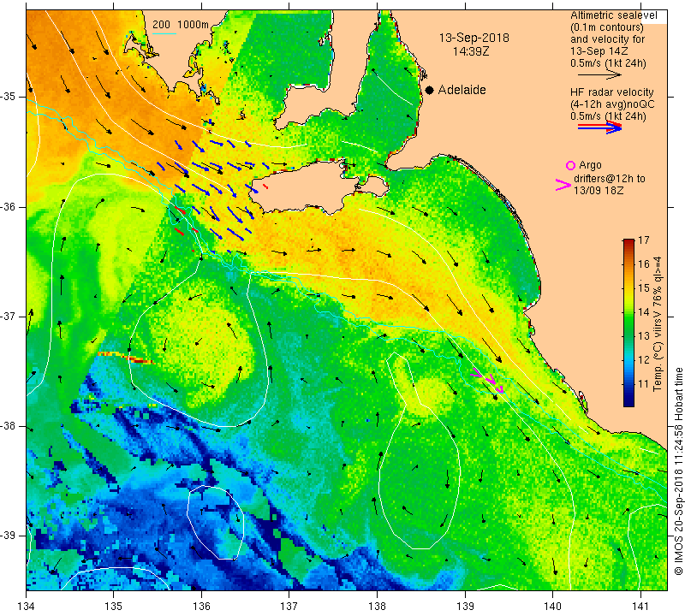
Task: Click the '137' longitude axis label
Action: (x=289, y=607)
